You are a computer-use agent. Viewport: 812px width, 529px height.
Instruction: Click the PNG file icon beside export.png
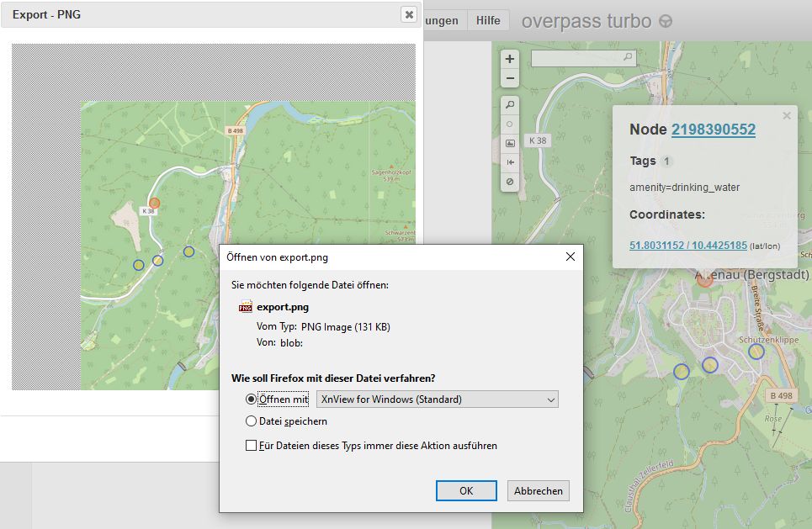pyautogui.click(x=246, y=306)
